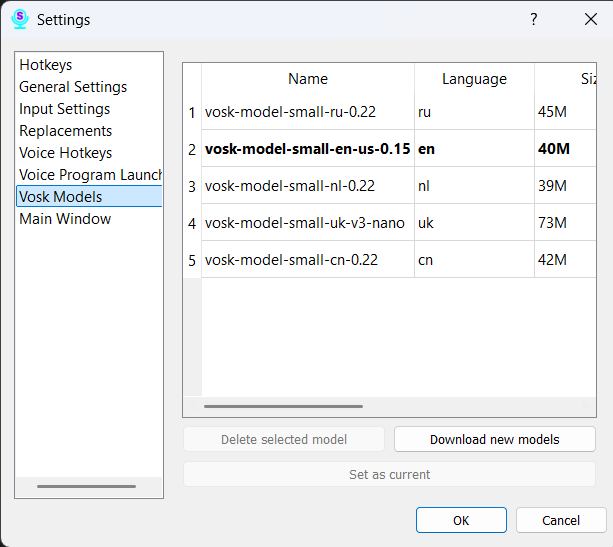
Task: Click the uk language cell
Action: tap(474, 223)
